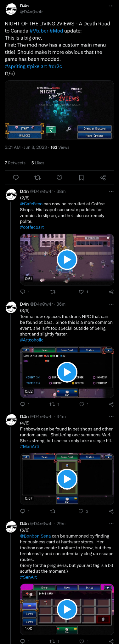Open more options on the (5/6) reply
This screenshot has width=119, height=644.
111,524
